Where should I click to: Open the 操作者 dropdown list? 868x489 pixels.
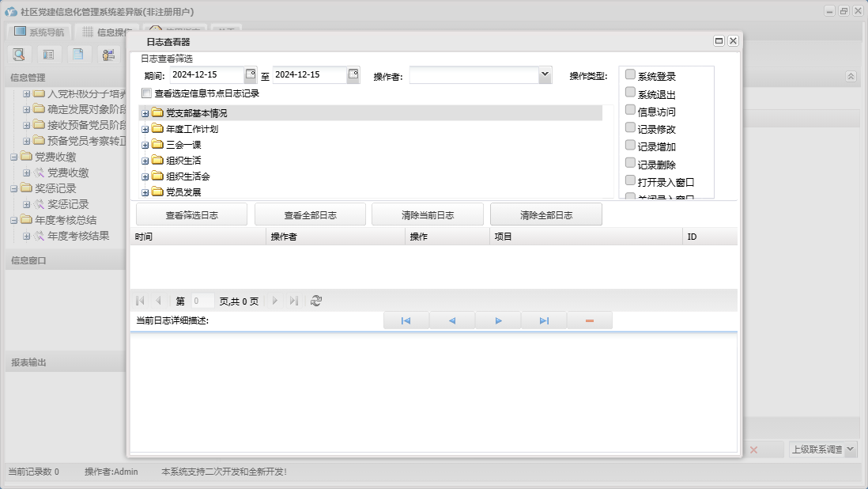click(544, 74)
